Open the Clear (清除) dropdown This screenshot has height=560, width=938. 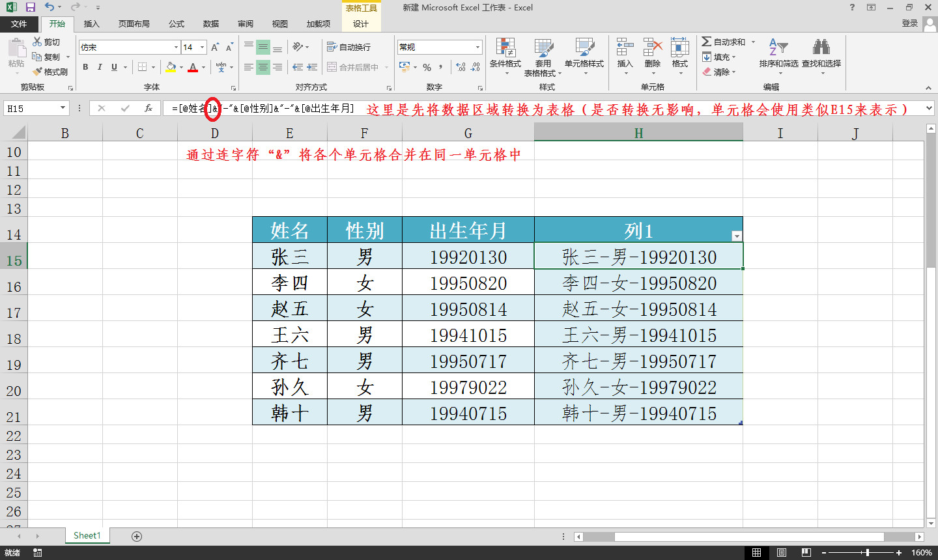[719, 72]
